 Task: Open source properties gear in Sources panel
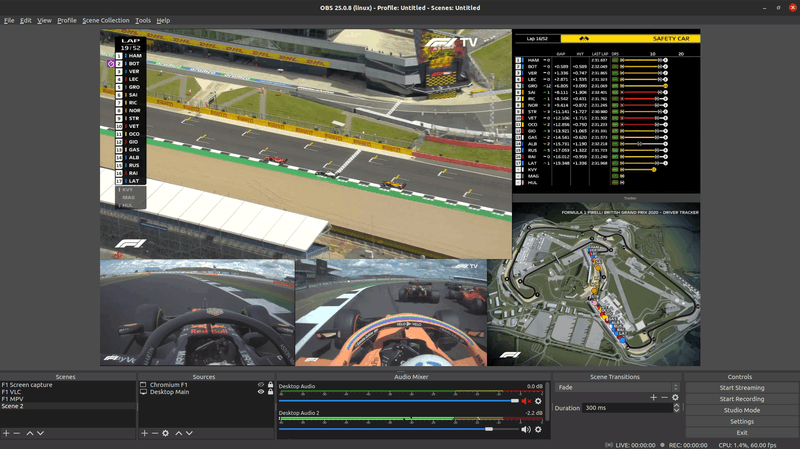click(x=165, y=433)
